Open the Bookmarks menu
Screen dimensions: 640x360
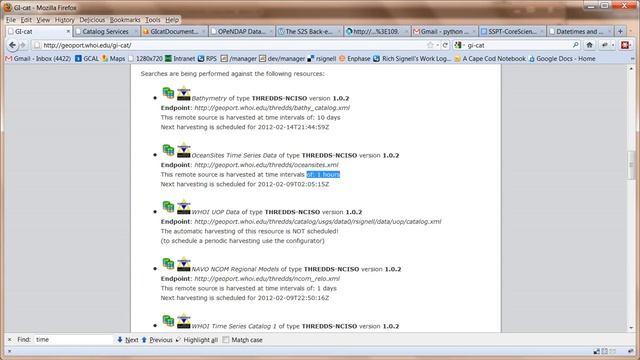coord(125,20)
